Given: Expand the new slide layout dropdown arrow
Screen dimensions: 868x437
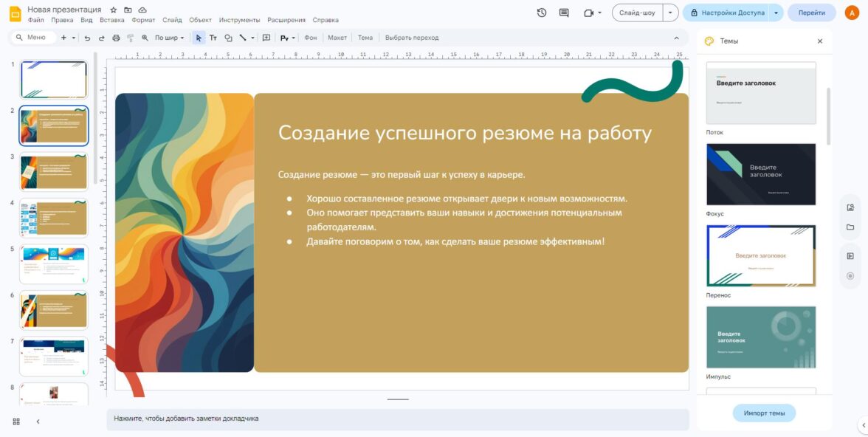Looking at the screenshot, I should click(x=73, y=38).
